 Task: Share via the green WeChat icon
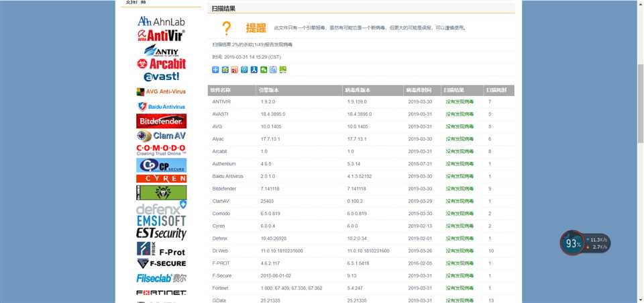point(264,70)
